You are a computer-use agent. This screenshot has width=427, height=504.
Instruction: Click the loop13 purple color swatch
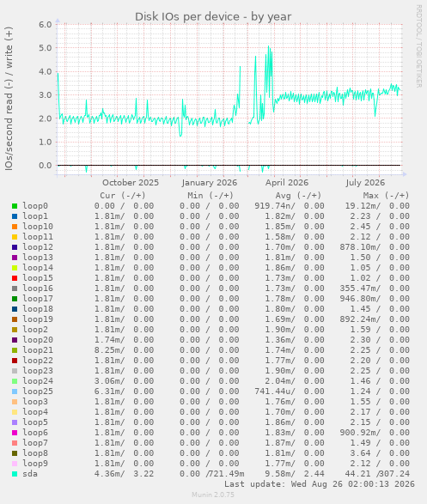pyautogui.click(x=15, y=258)
